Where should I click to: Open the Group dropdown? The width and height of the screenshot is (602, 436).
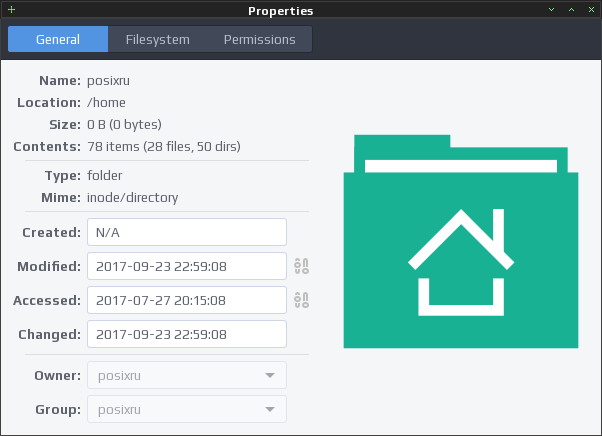pos(187,409)
